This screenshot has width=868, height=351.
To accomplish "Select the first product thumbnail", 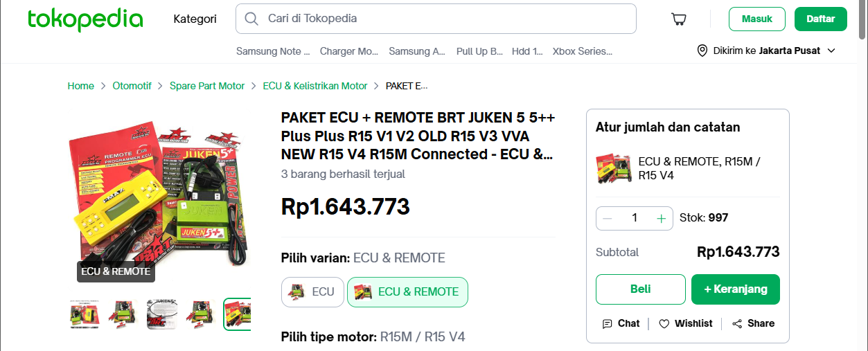I will pyautogui.click(x=85, y=314).
